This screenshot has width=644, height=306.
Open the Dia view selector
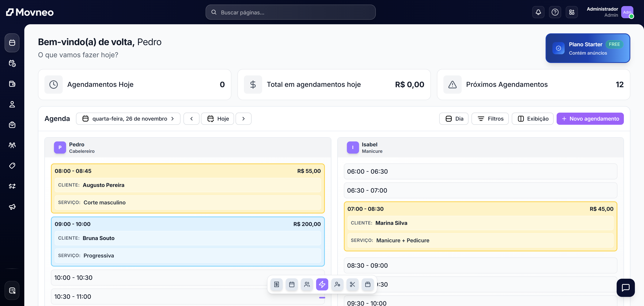click(x=454, y=118)
